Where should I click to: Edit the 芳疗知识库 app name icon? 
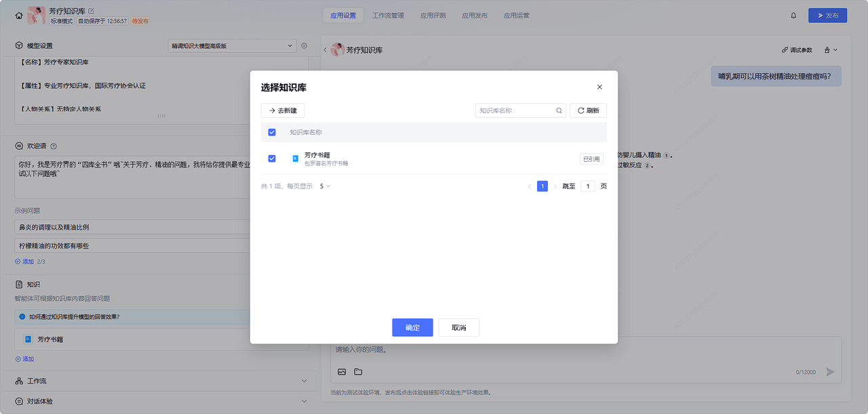[92, 11]
